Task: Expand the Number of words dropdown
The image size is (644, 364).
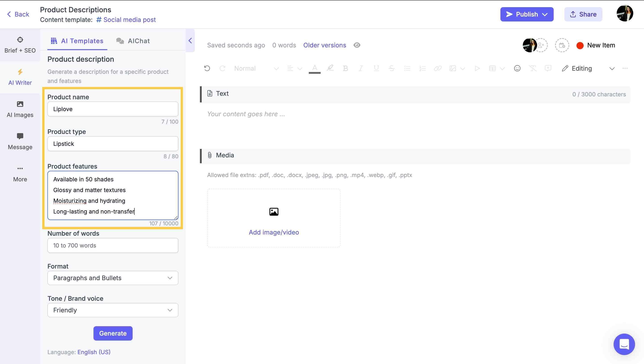Action: click(113, 245)
